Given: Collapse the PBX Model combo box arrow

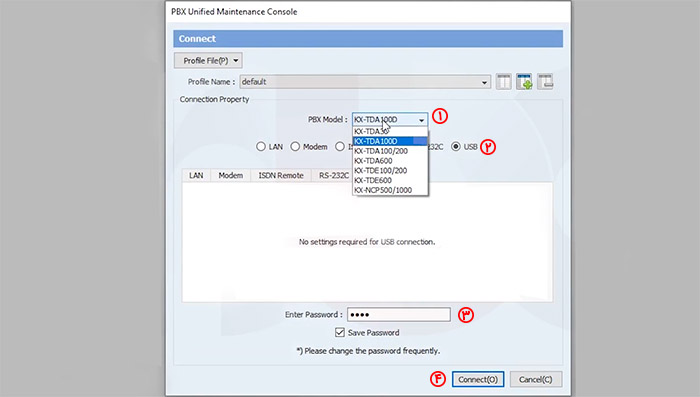Looking at the screenshot, I should [421, 120].
